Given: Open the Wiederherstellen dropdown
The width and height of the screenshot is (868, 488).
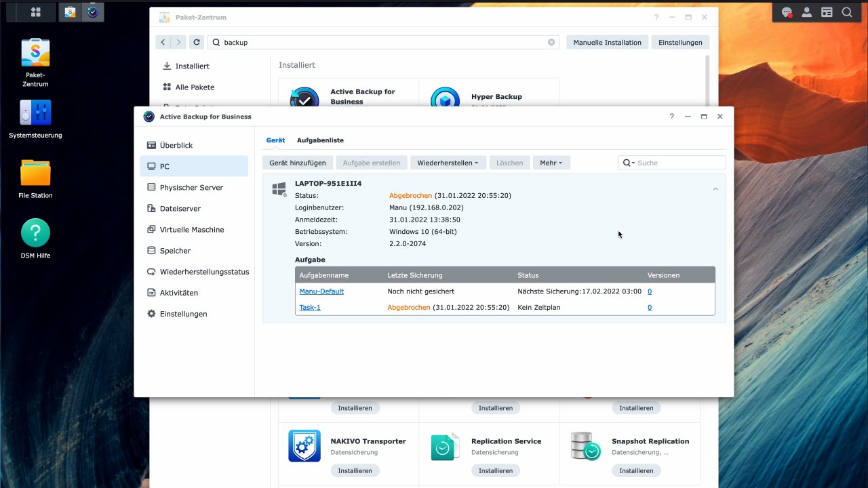Looking at the screenshot, I should [x=448, y=163].
